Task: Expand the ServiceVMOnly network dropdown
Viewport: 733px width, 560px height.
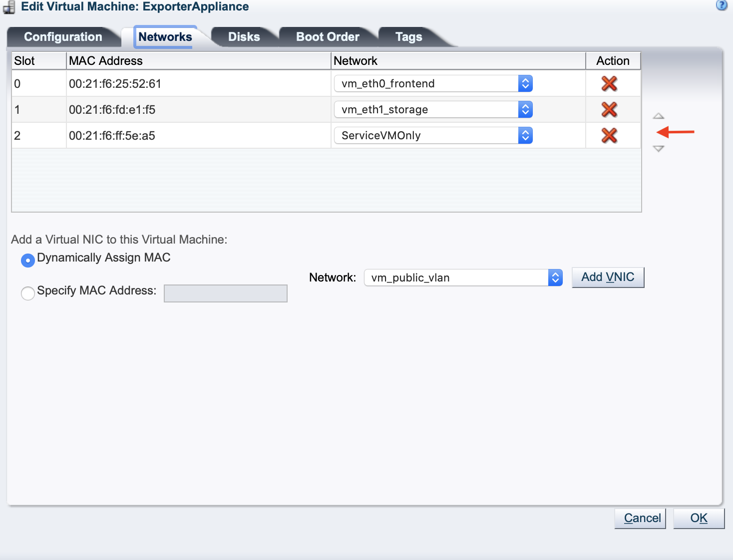Action: pyautogui.click(x=525, y=135)
